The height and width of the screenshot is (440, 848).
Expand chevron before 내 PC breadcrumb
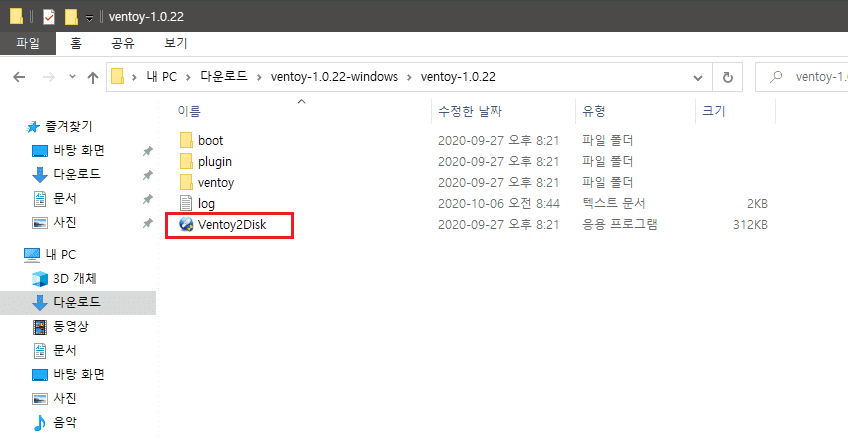click(134, 77)
